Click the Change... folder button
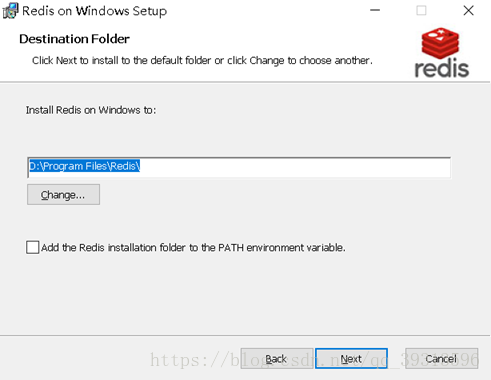Screen dimensions: 491x380 63,194
